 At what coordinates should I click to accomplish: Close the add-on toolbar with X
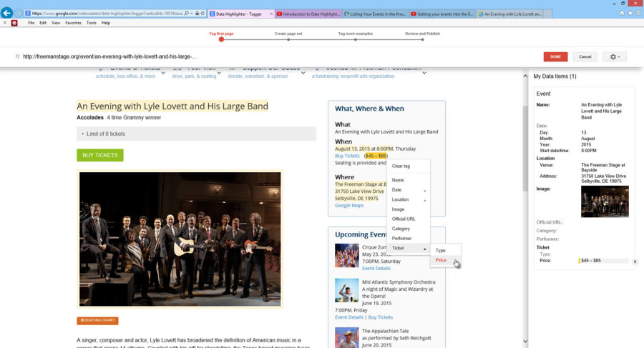[4, 23]
